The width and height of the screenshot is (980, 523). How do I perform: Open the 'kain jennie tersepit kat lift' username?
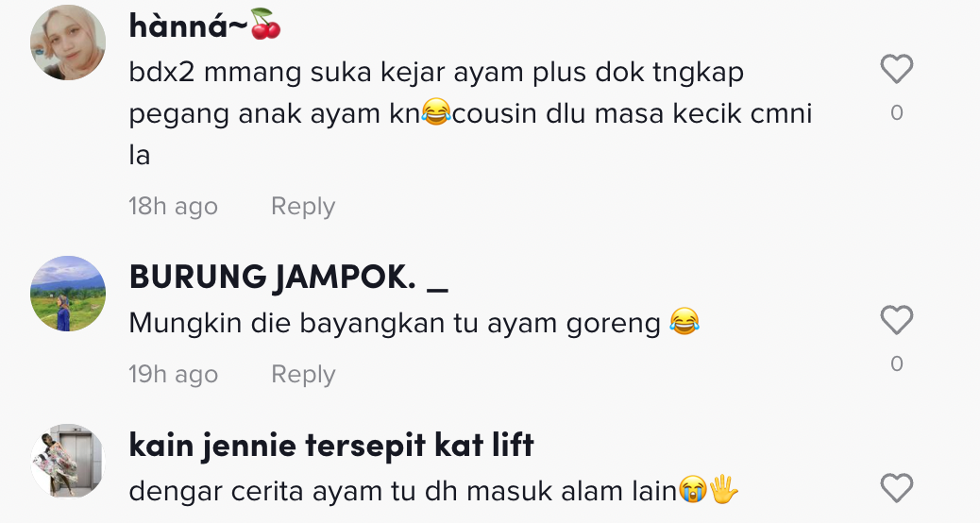click(x=331, y=446)
